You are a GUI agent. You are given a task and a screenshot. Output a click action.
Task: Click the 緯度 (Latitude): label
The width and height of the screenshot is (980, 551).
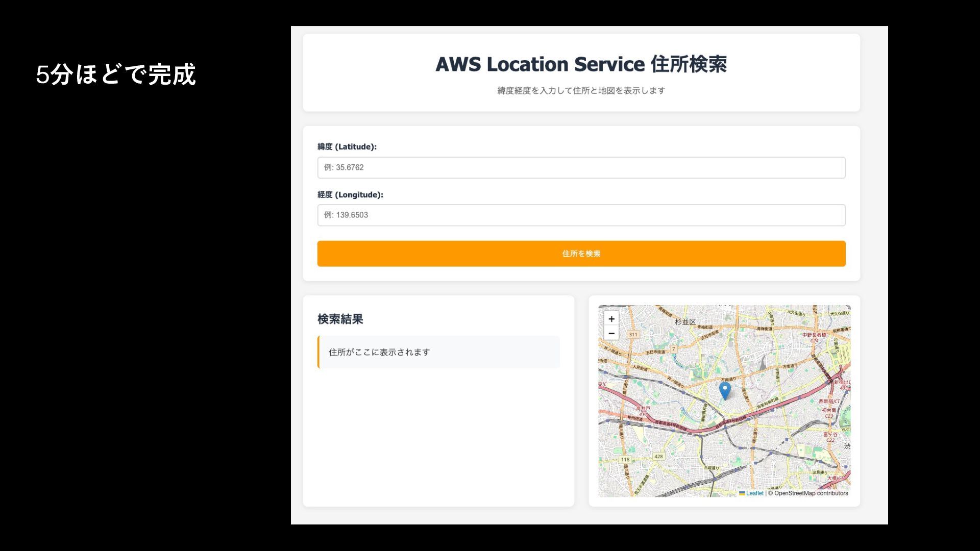pos(347,147)
